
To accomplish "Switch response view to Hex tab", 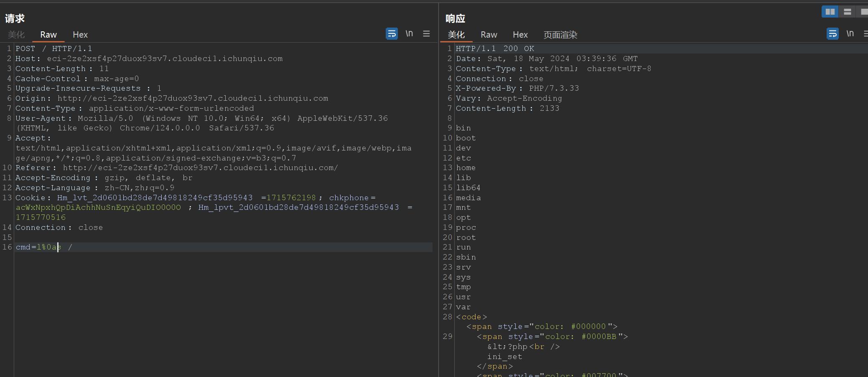I will (x=520, y=35).
